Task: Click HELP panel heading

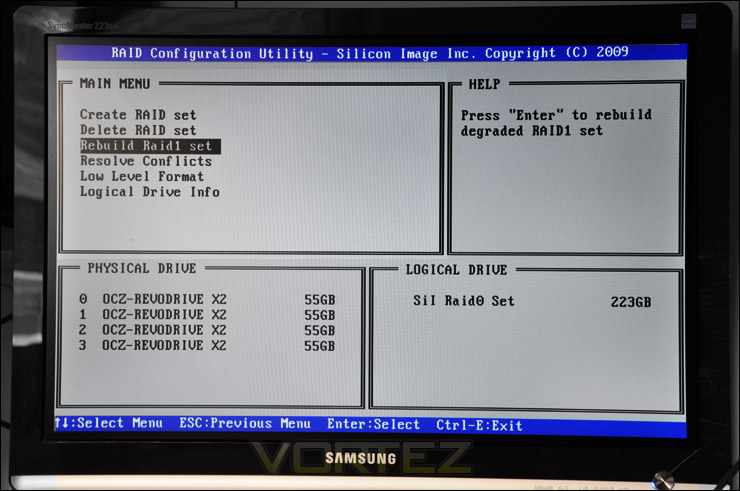Action: tap(484, 84)
